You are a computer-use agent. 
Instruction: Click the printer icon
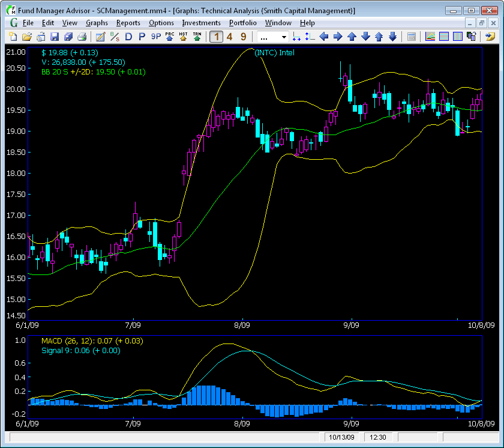pos(82,37)
